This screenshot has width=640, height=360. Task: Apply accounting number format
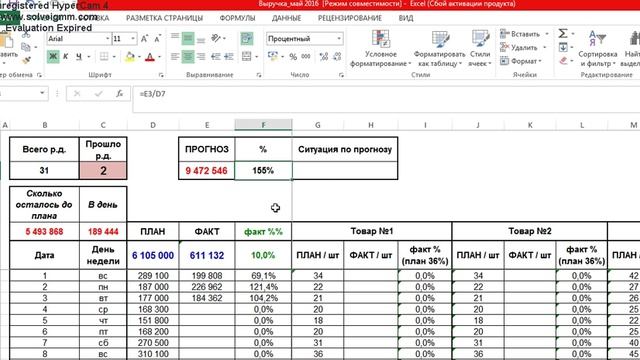point(273,57)
